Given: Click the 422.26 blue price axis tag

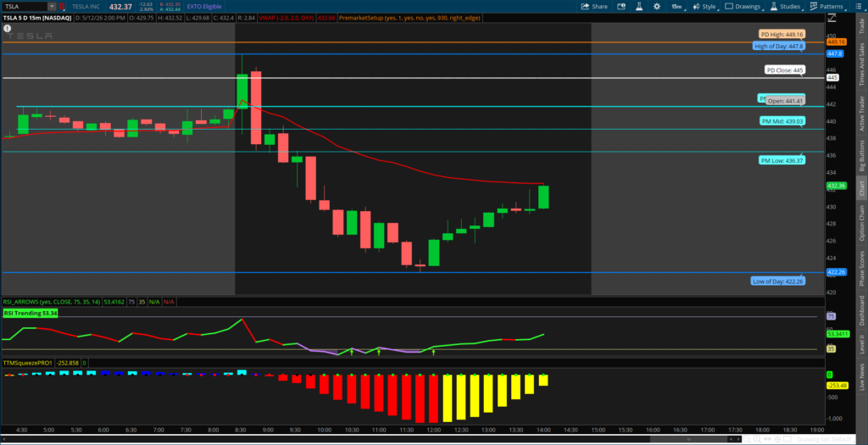Looking at the screenshot, I should (836, 272).
